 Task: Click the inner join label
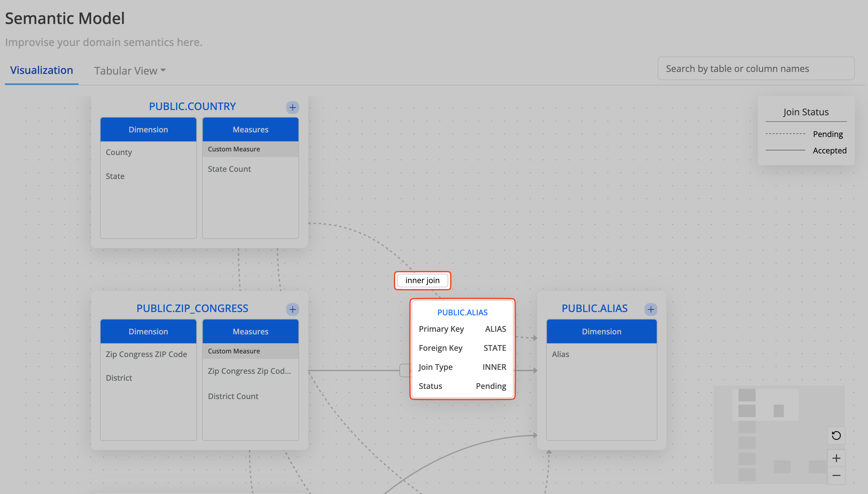pyautogui.click(x=422, y=280)
